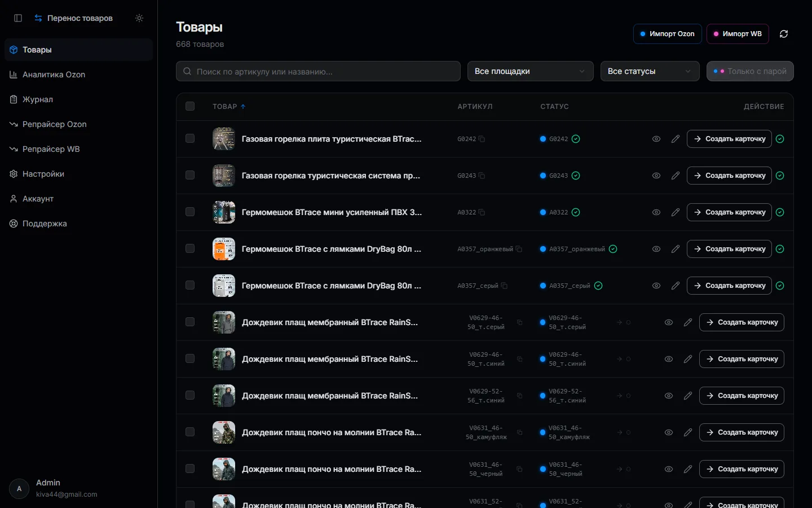812x508 pixels.
Task: Copy article G0243 with copy icon
Action: tap(482, 176)
